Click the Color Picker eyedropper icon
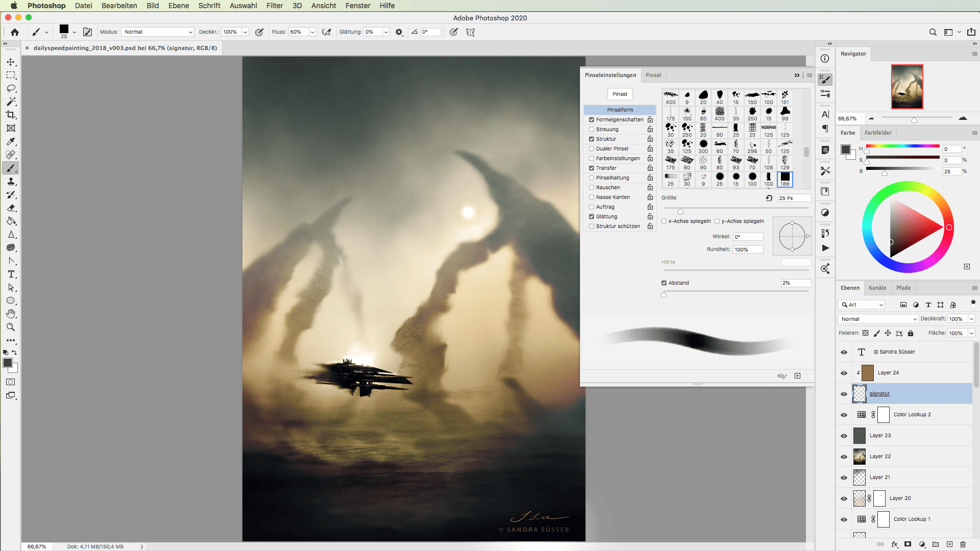 [x=11, y=141]
